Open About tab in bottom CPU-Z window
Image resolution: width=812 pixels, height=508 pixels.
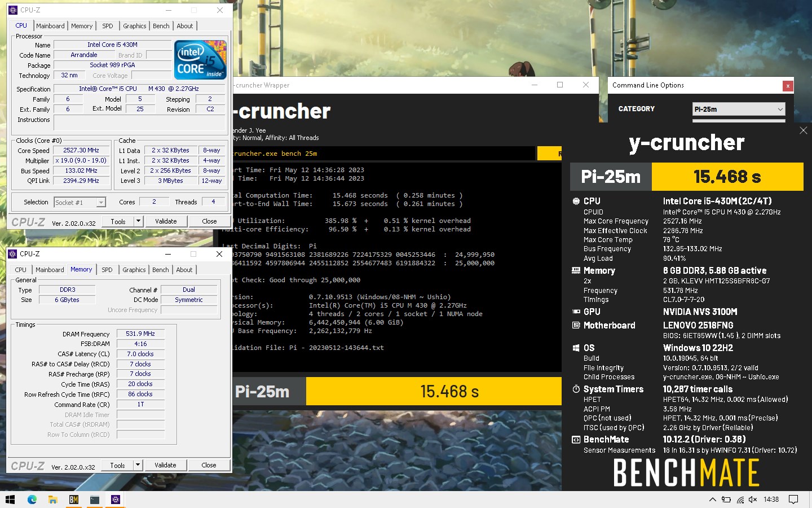point(184,270)
